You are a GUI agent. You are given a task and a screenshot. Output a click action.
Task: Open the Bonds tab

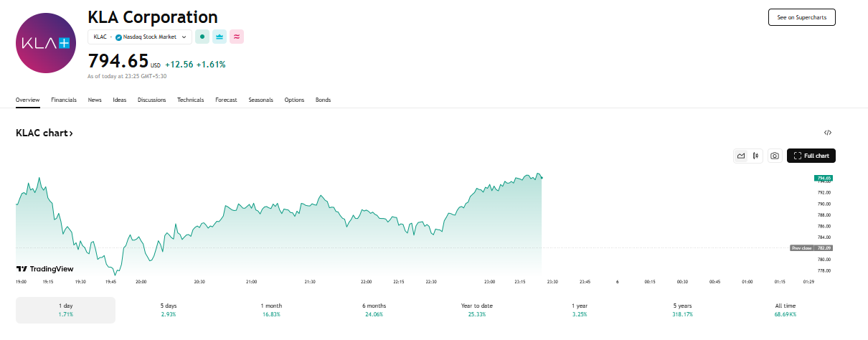click(324, 100)
